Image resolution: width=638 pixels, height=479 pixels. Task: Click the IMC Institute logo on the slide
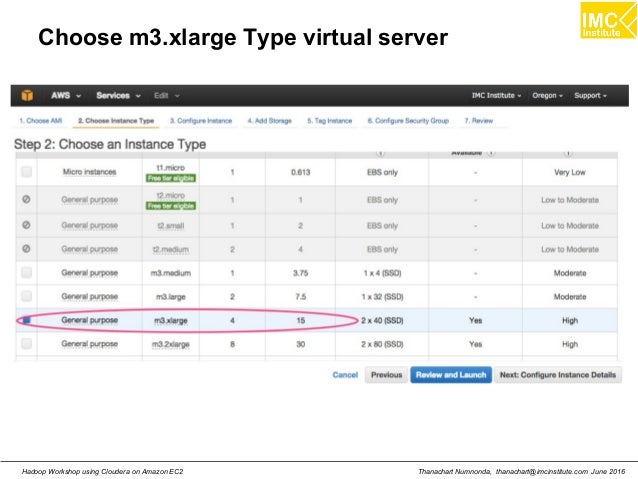click(608, 20)
